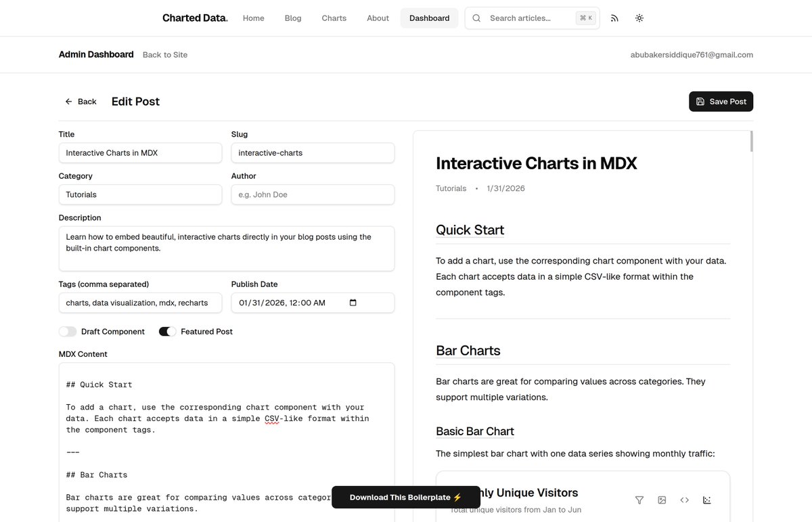Viewport: 812px width, 522px height.
Task: Click the Tags input field
Action: [140, 303]
